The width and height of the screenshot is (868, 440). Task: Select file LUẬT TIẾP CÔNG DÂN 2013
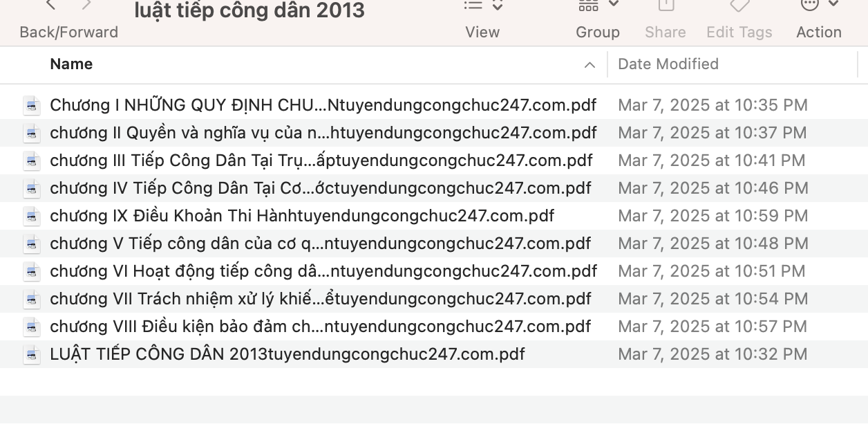(287, 354)
